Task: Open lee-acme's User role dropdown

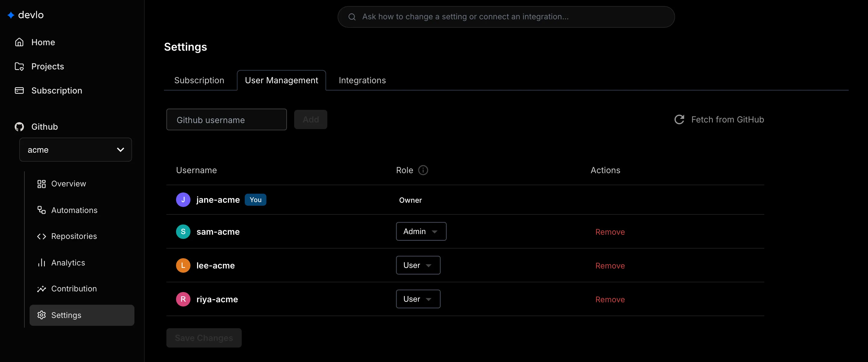Action: pos(418,265)
